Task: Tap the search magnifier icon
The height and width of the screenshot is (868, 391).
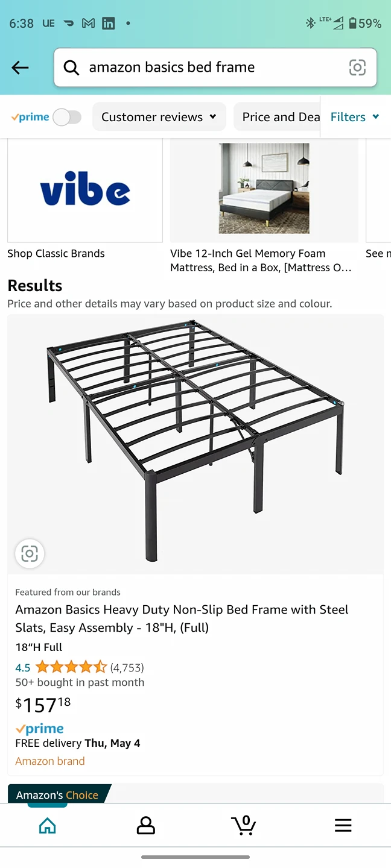Action: pyautogui.click(x=71, y=68)
